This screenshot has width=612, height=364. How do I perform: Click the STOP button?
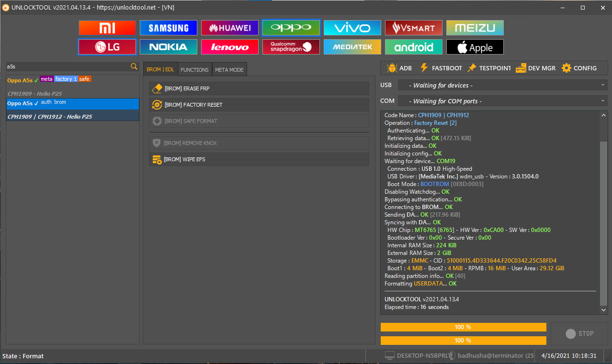click(x=579, y=333)
